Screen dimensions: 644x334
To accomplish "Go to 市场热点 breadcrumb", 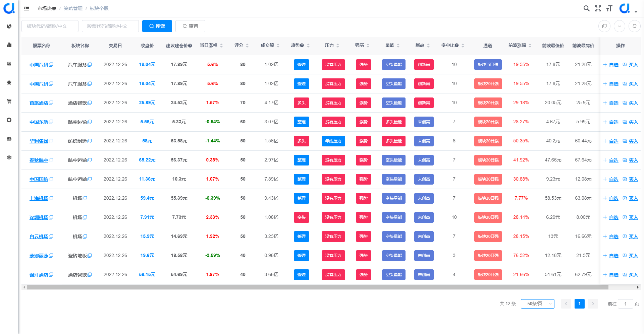I will (x=47, y=8).
